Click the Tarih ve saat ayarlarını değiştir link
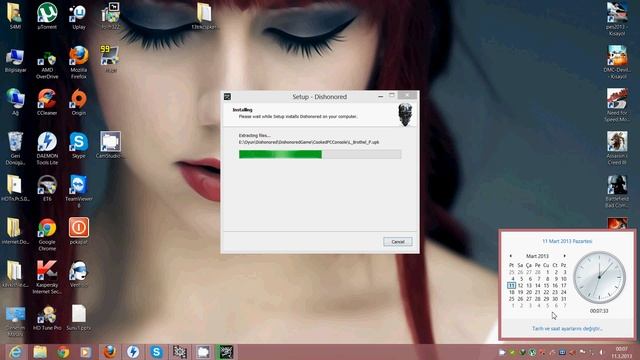 [x=567, y=329]
